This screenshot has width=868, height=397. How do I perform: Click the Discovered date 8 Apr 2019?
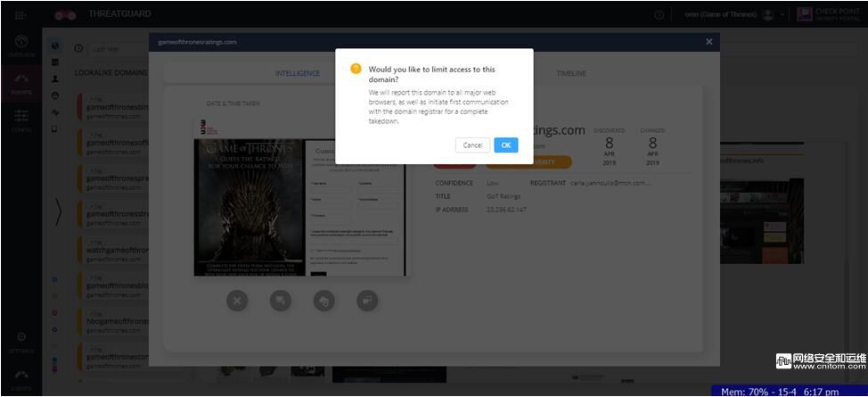tap(609, 147)
